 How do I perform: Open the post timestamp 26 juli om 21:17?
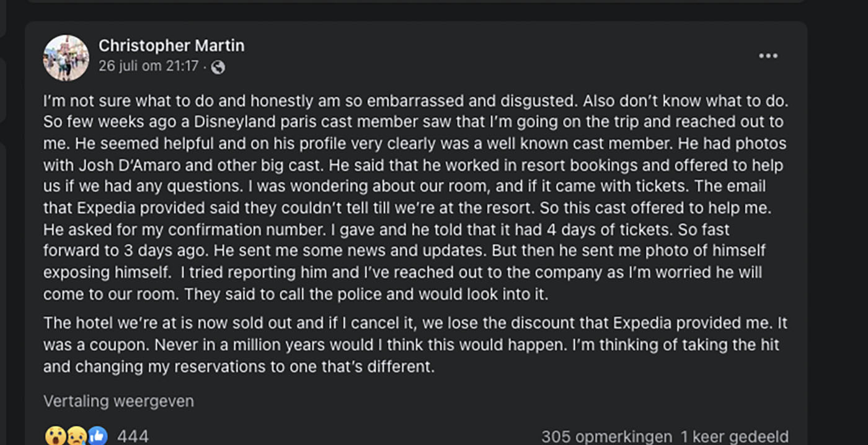(149, 66)
